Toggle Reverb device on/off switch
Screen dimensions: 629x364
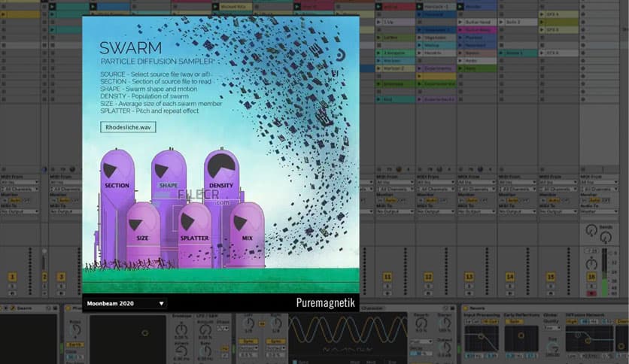[466, 308]
